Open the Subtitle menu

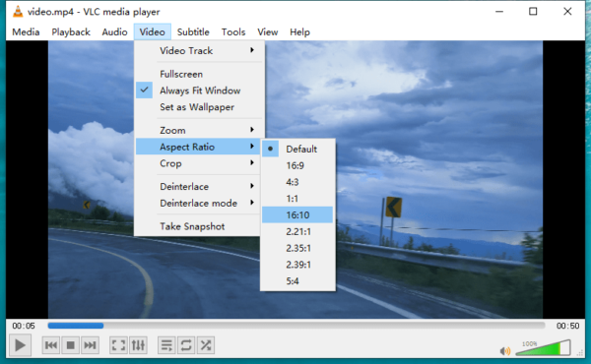[x=193, y=32]
